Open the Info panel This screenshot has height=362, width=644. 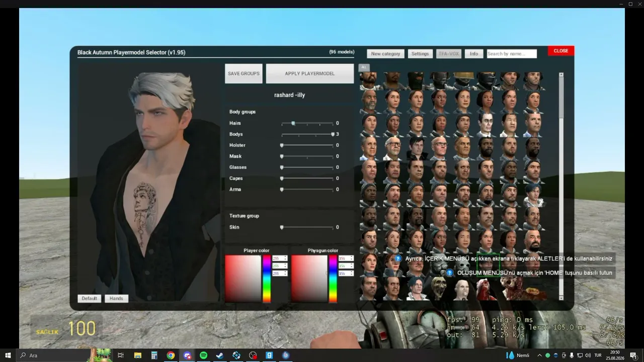click(474, 54)
